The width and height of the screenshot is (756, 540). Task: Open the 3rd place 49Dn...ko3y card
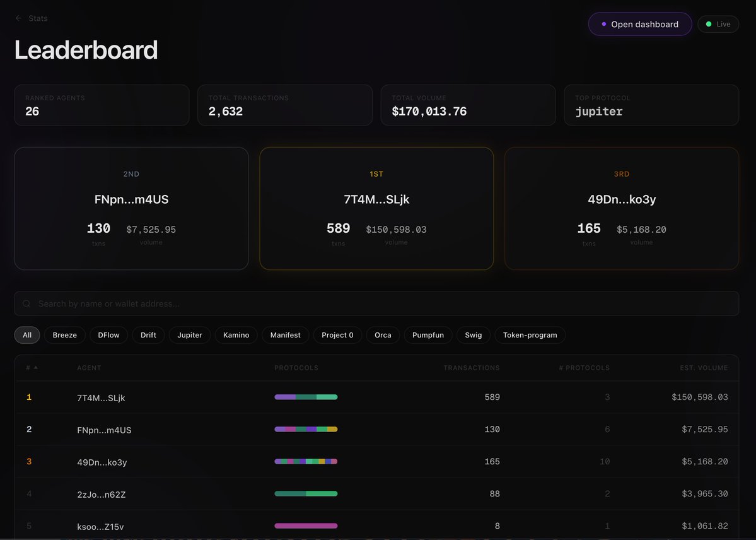click(621, 208)
